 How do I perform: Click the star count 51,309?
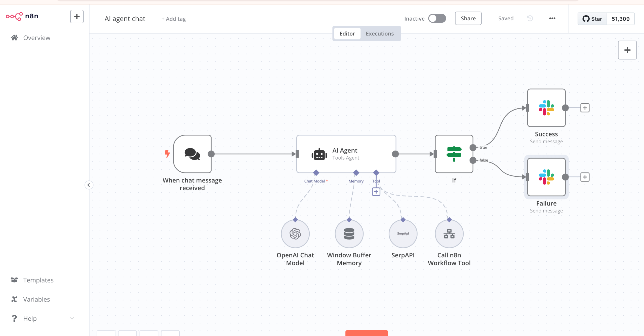[x=621, y=19]
